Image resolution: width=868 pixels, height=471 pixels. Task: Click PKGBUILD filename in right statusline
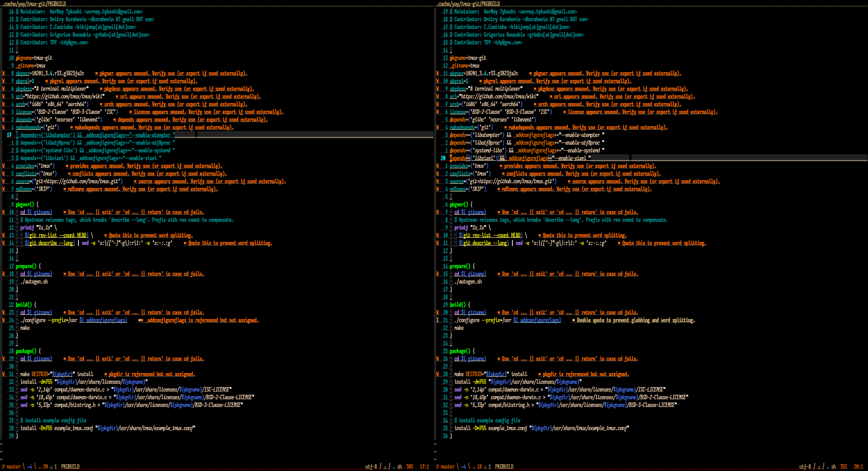pos(504,466)
